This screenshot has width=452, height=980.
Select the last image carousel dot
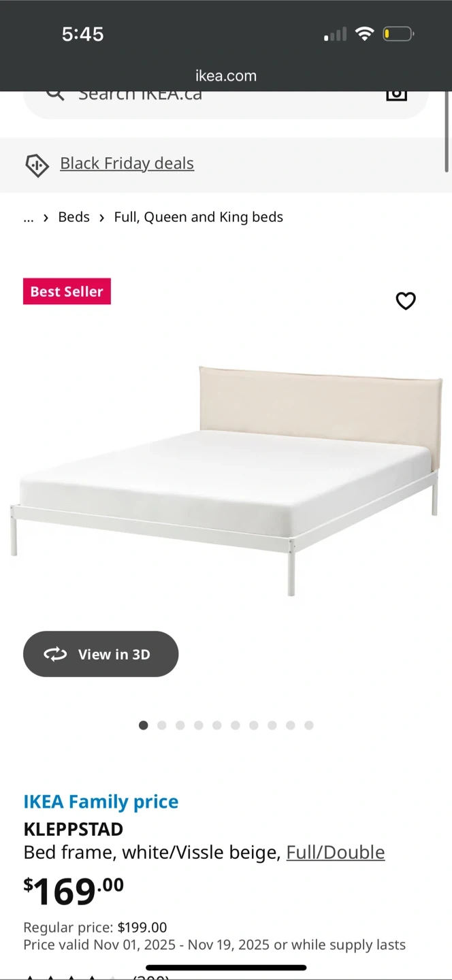coord(309,725)
